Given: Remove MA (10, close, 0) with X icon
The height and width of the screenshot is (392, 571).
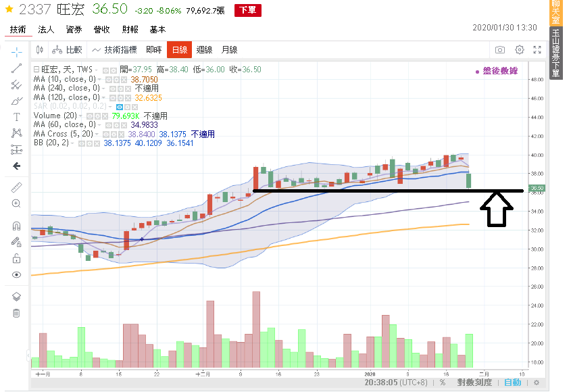Looking at the screenshot, I should click(124, 80).
